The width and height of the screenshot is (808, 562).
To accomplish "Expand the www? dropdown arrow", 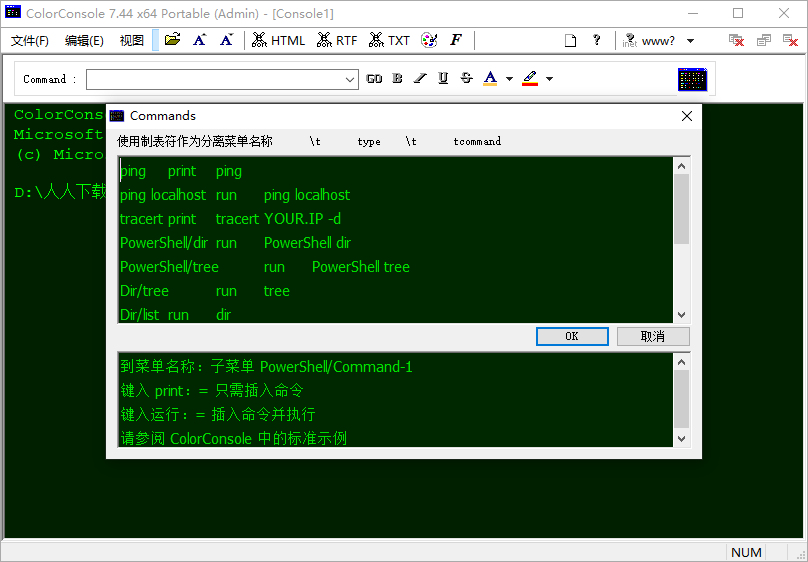I will coord(691,41).
